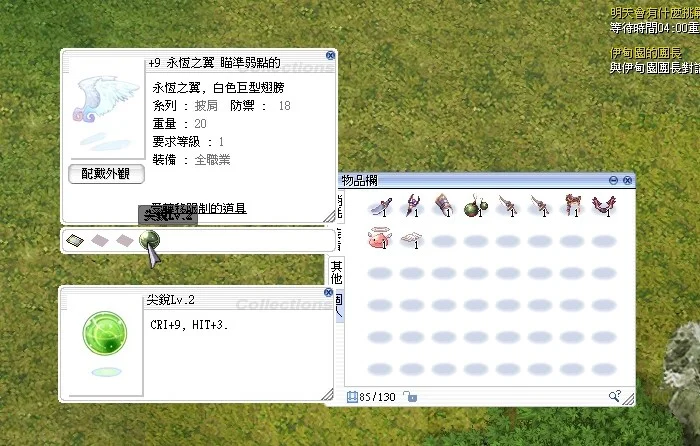Click the large green orb preview image
The width and height of the screenshot is (700, 446).
[x=105, y=333]
